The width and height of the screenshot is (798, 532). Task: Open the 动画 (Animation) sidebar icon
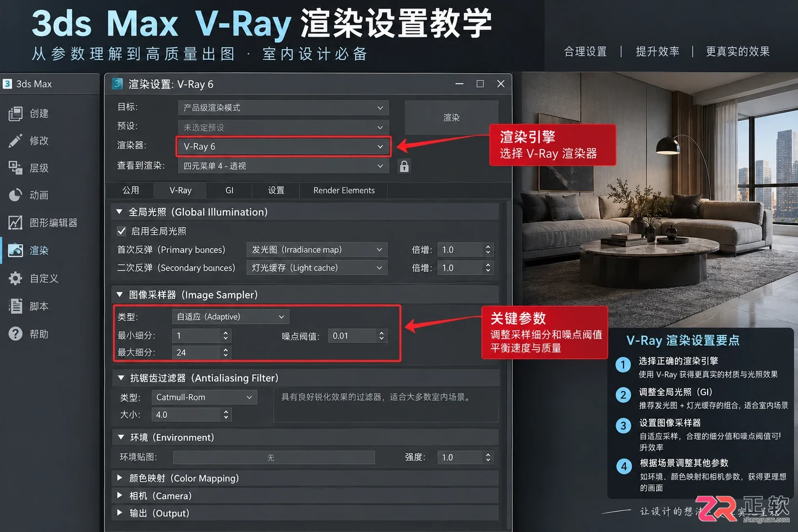click(15, 195)
